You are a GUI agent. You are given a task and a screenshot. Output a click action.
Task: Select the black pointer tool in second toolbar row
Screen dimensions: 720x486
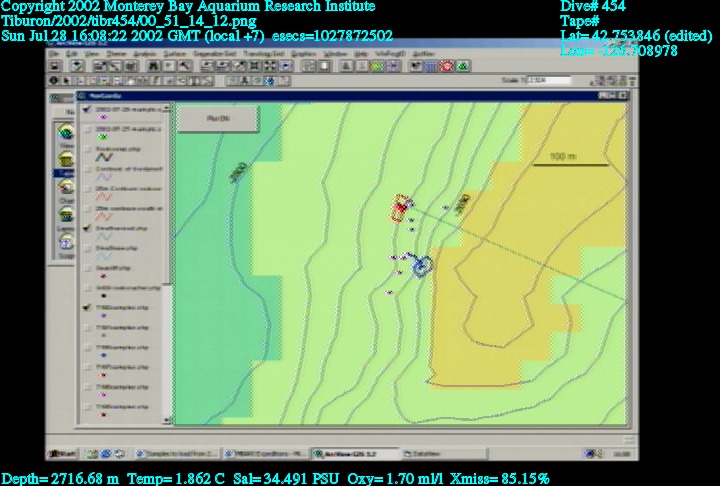tap(65, 80)
